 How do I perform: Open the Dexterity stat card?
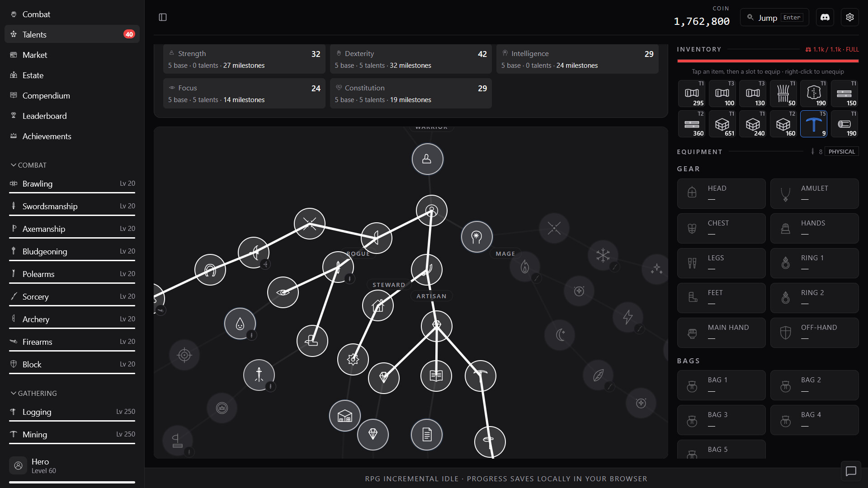[410, 59]
